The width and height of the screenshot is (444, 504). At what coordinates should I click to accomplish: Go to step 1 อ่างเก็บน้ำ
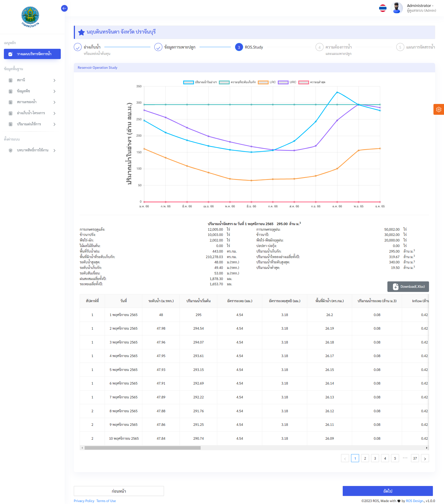pyautogui.click(x=78, y=47)
